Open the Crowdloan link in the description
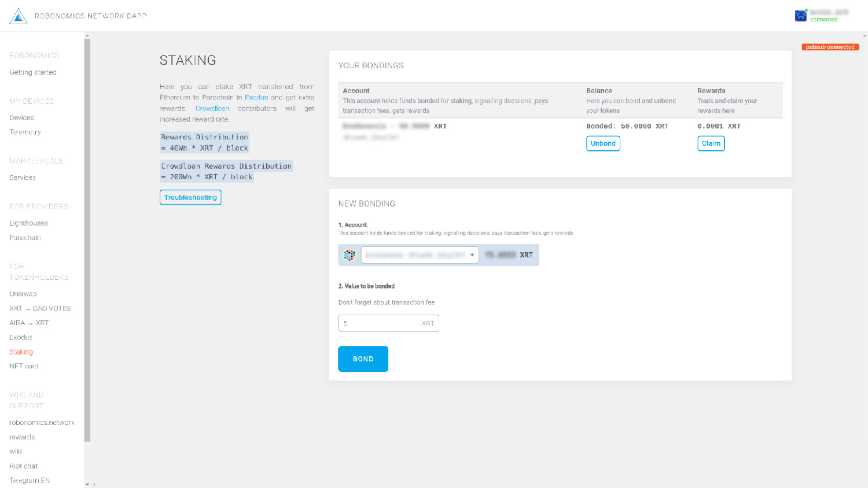The image size is (868, 488). pos(212,108)
